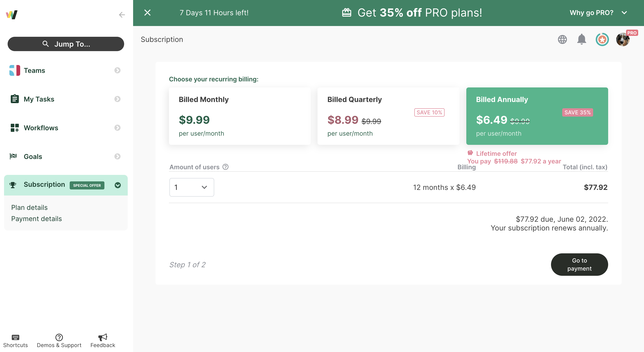The image size is (644, 352).
Task: Open the amount of users dropdown
Action: tap(192, 187)
